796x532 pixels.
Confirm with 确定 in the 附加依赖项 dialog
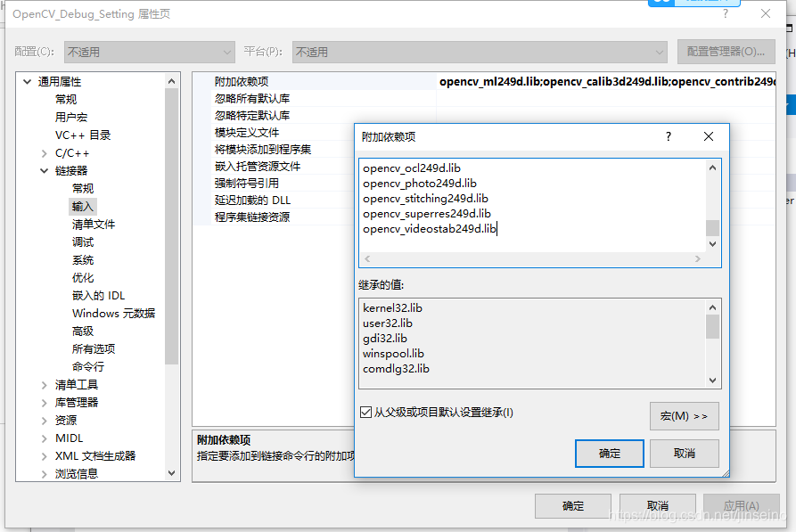coord(609,453)
